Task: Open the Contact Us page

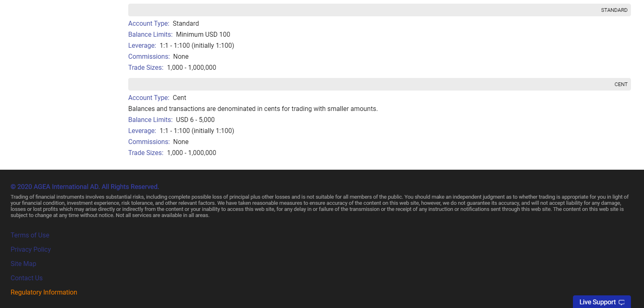Action: (x=27, y=278)
